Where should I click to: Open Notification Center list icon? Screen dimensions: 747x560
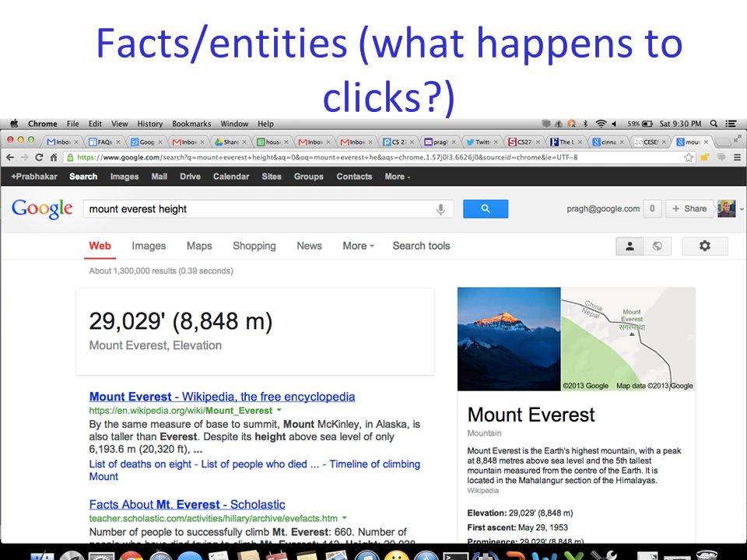(731, 124)
